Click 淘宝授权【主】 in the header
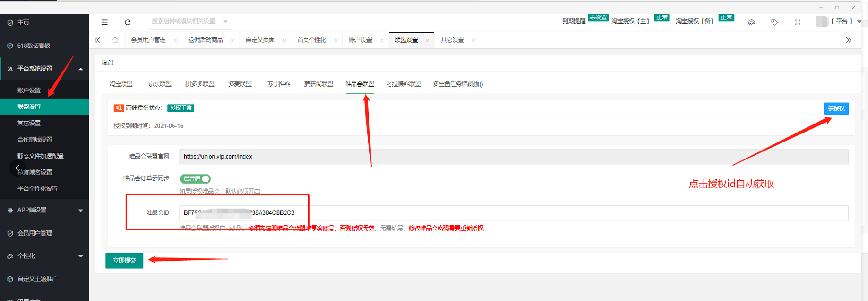This screenshot has height=301, width=868. pos(630,21)
